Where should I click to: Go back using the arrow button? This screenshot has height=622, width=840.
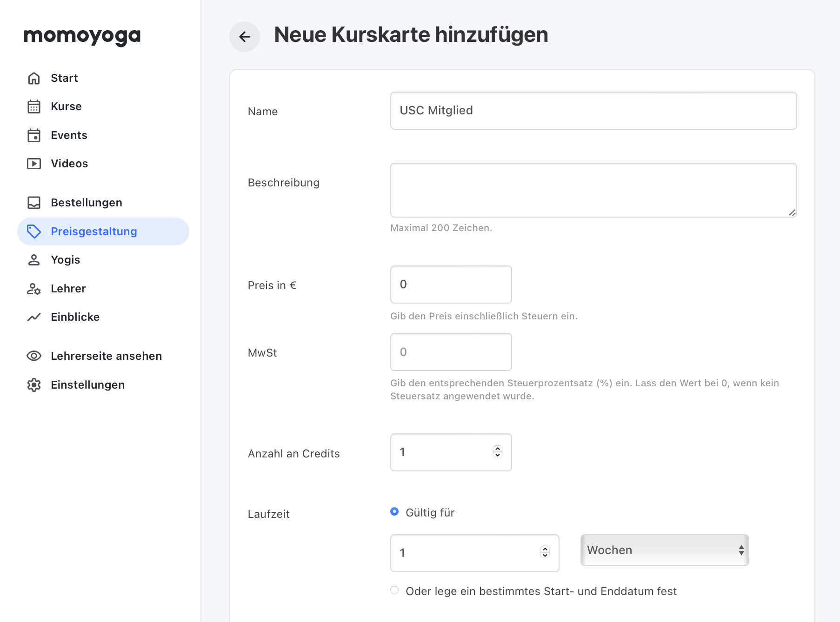point(245,36)
